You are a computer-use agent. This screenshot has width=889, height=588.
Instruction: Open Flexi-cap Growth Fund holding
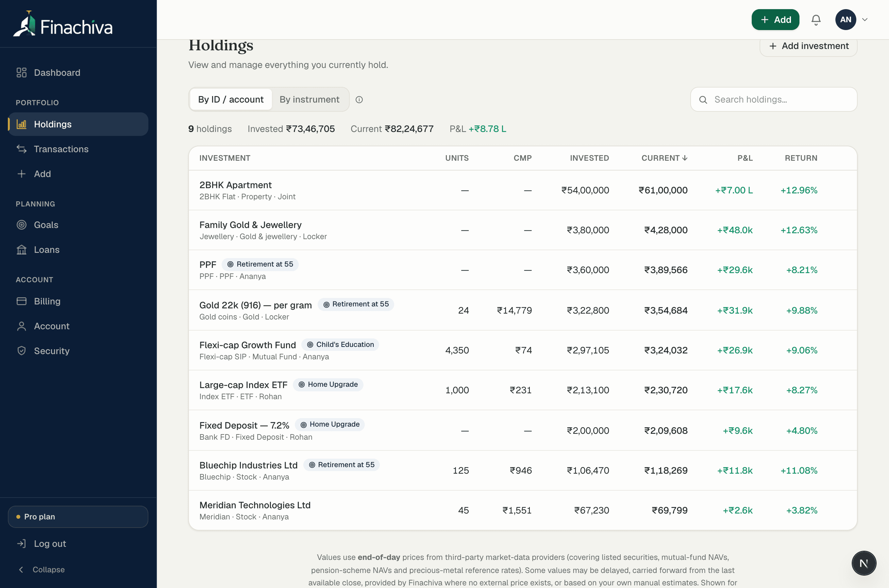coord(523,350)
